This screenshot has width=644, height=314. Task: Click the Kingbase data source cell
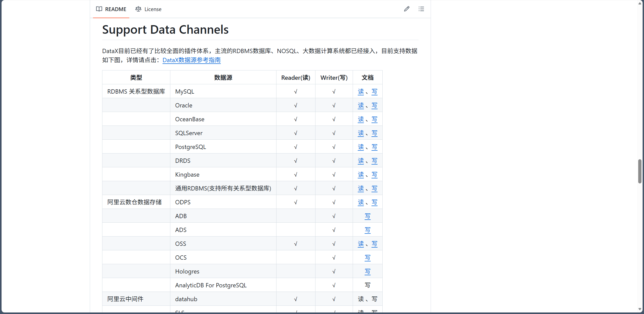[x=223, y=174]
